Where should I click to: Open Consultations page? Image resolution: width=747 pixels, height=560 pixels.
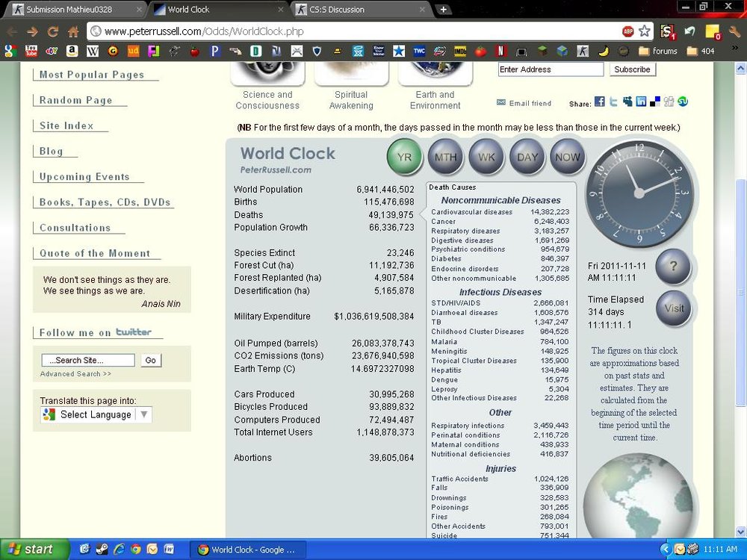(x=75, y=228)
